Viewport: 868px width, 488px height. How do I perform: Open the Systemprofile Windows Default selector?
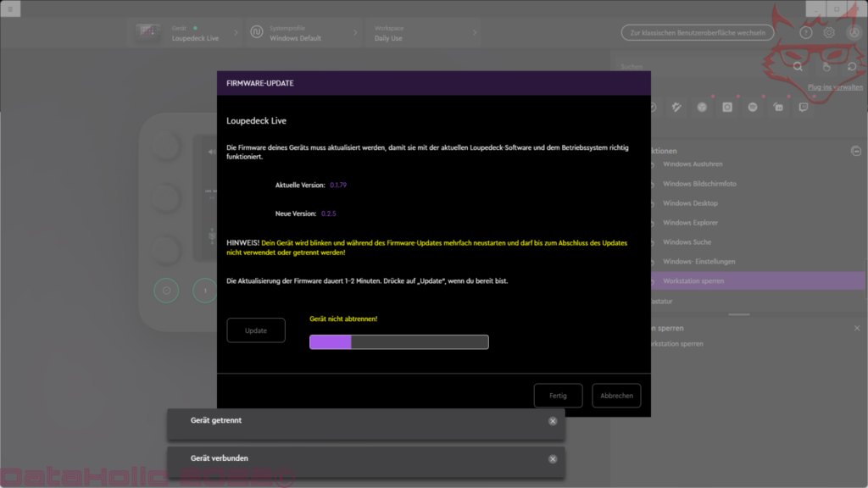[303, 33]
